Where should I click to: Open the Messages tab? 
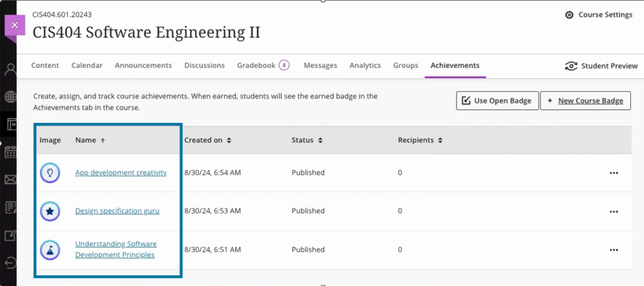click(x=320, y=65)
